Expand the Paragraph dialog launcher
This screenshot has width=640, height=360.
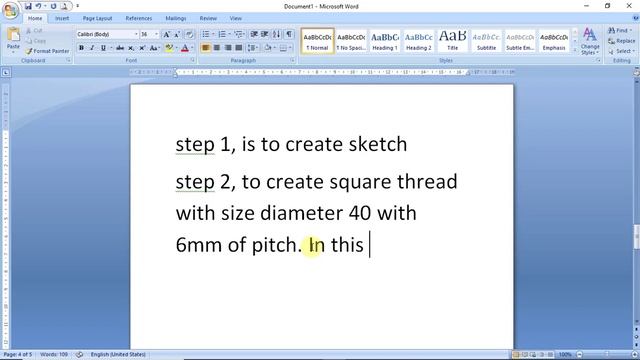[293, 60]
